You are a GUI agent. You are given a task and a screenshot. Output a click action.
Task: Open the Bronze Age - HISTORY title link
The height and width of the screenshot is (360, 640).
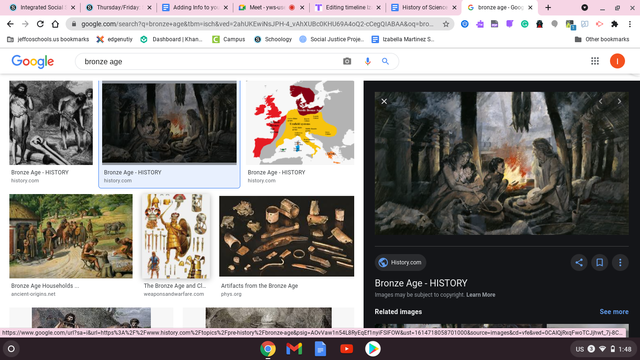421,283
